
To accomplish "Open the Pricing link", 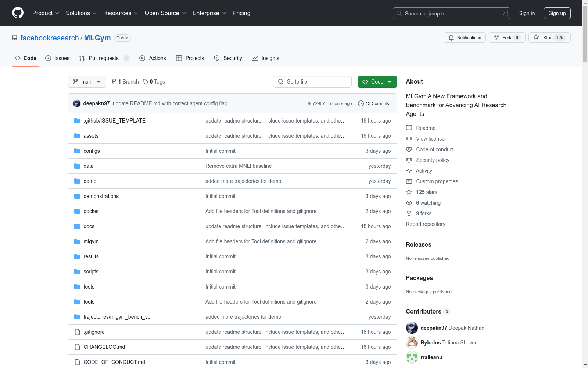I will tap(241, 13).
